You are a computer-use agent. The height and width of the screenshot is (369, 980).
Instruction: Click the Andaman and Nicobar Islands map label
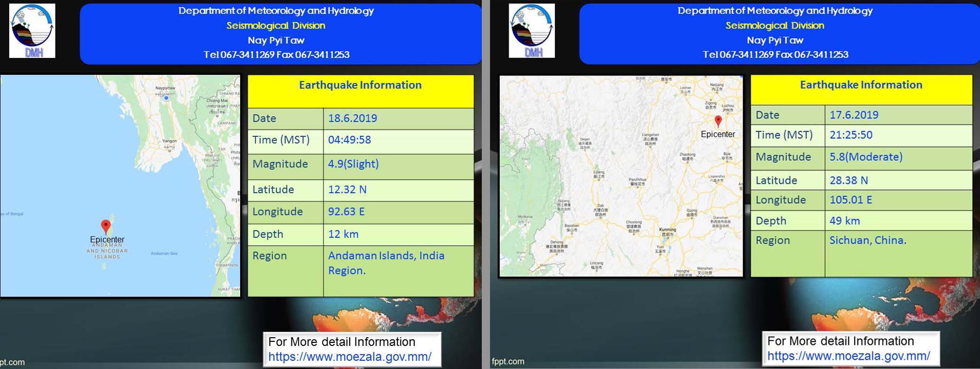tap(107, 251)
